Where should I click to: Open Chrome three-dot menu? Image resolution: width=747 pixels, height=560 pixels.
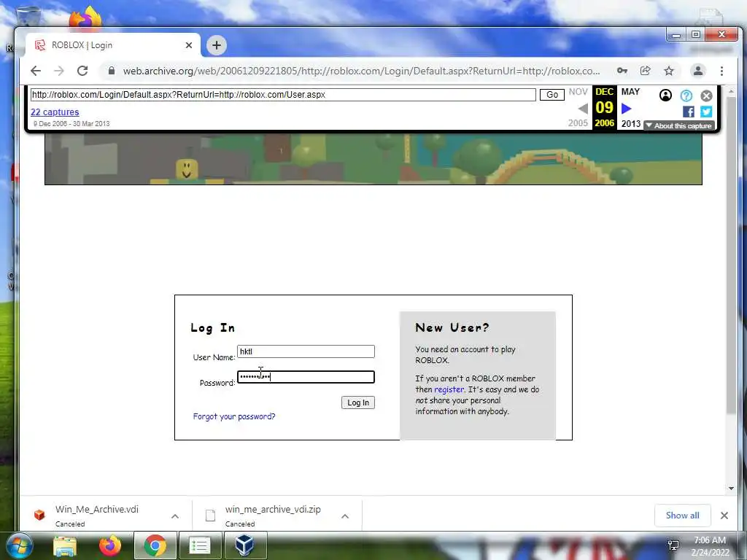(x=721, y=71)
